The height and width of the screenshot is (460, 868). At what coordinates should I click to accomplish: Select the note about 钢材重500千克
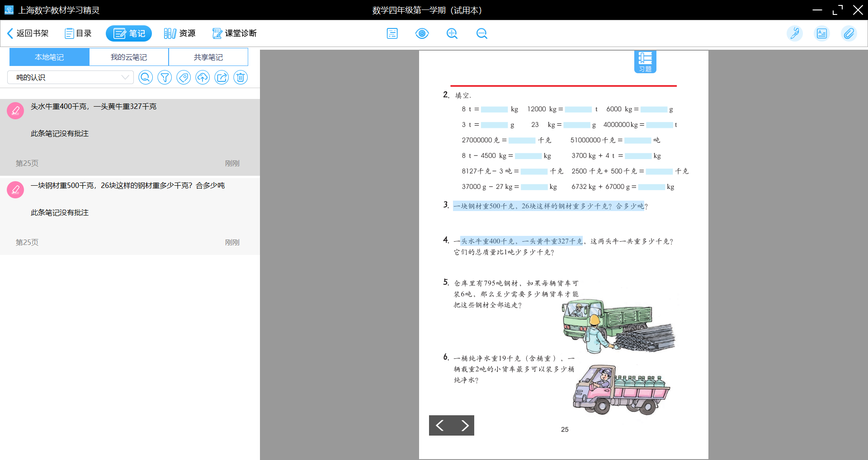tap(127, 186)
